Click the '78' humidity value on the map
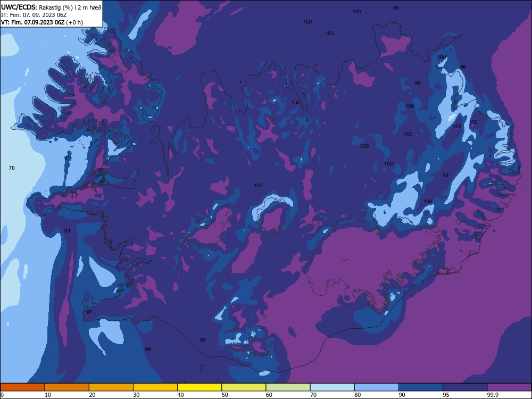The height and width of the screenshot is (399, 532). coord(12,168)
